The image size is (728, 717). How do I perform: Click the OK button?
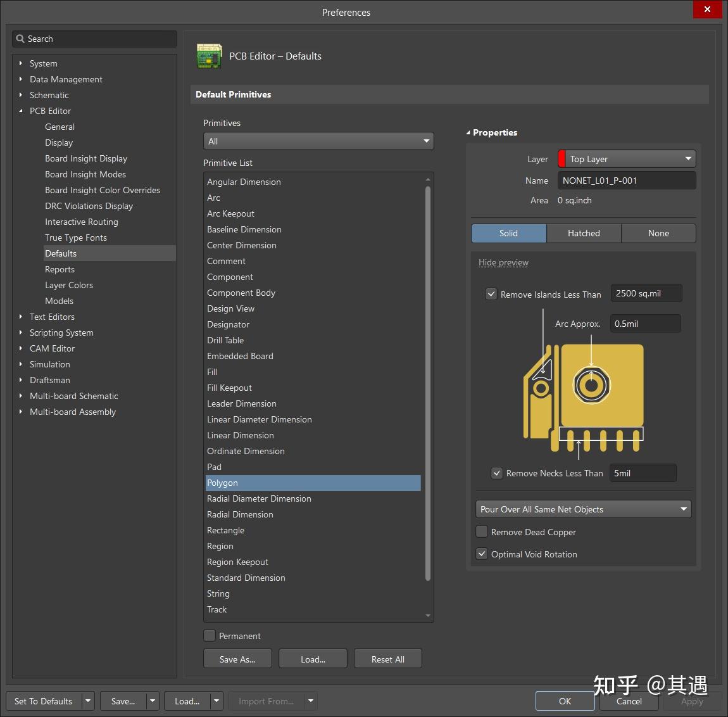[x=565, y=701]
